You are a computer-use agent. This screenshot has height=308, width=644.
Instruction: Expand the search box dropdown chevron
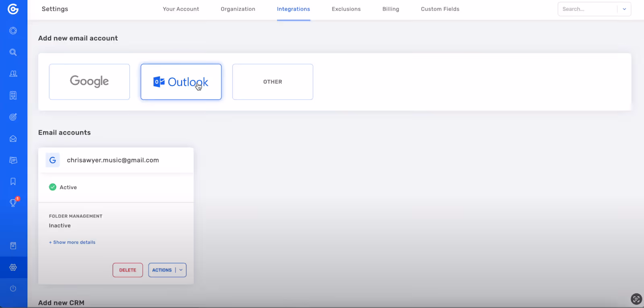click(x=624, y=9)
